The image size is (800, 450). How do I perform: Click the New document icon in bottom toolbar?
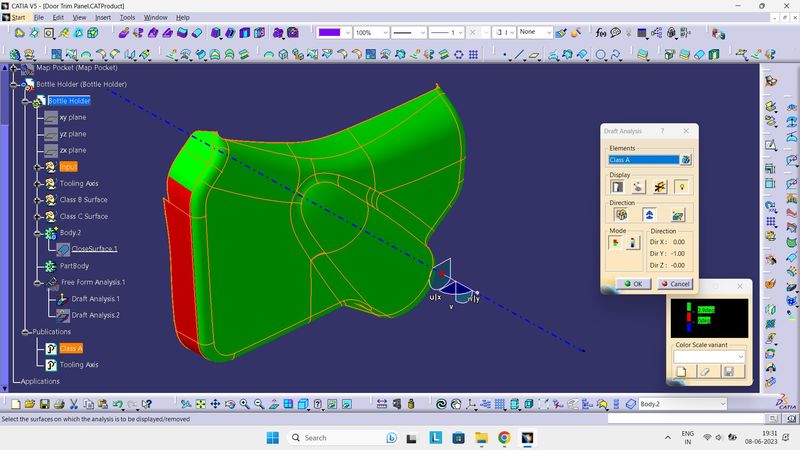click(x=16, y=404)
